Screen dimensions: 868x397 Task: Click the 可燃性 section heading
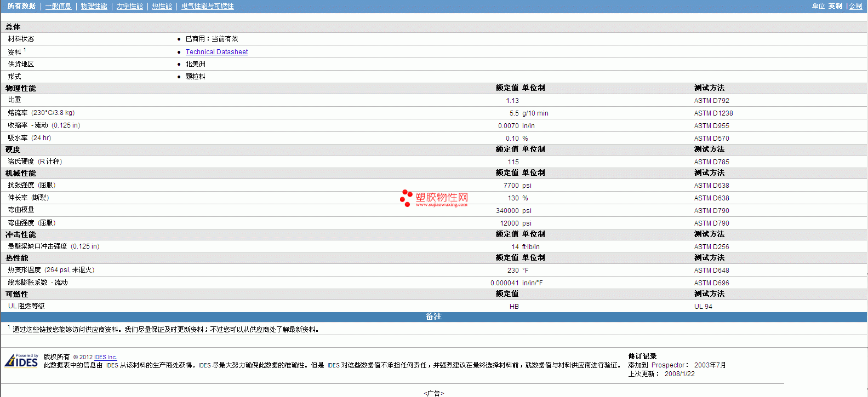[16, 294]
